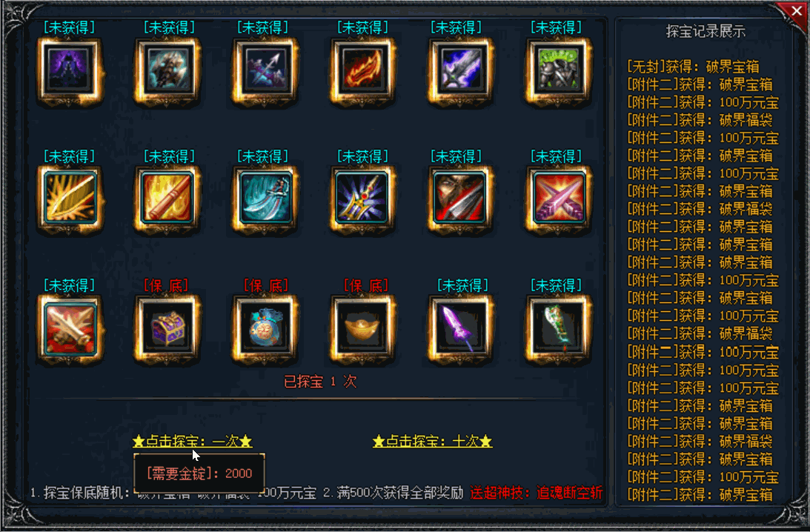This screenshot has height=532, width=810.
Task: Click the golden slash skill icon
Action: tap(70, 198)
